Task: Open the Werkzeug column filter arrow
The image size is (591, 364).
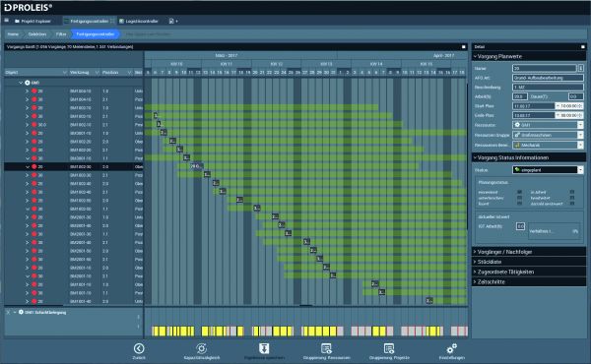Action: pyautogui.click(x=98, y=72)
